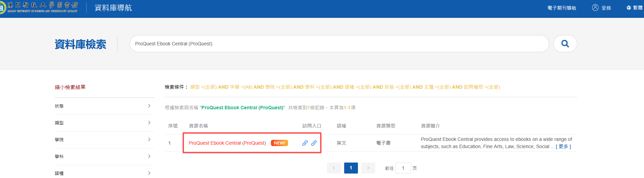Click the user login icon
The height and width of the screenshot is (178, 644).
595,8
